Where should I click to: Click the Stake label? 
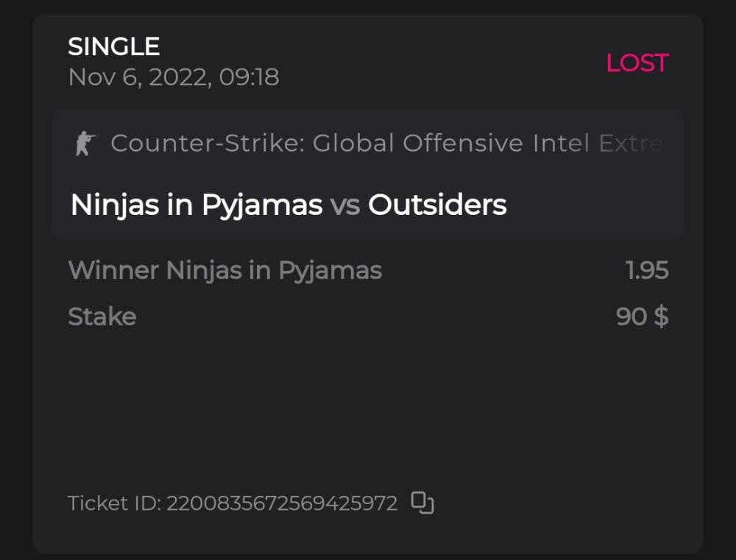102,317
